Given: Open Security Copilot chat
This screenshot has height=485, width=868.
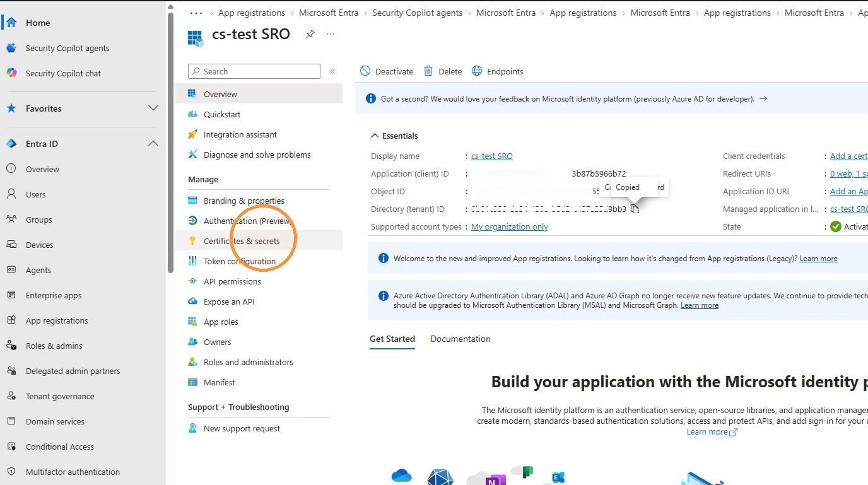Looking at the screenshot, I should pyautogui.click(x=63, y=73).
